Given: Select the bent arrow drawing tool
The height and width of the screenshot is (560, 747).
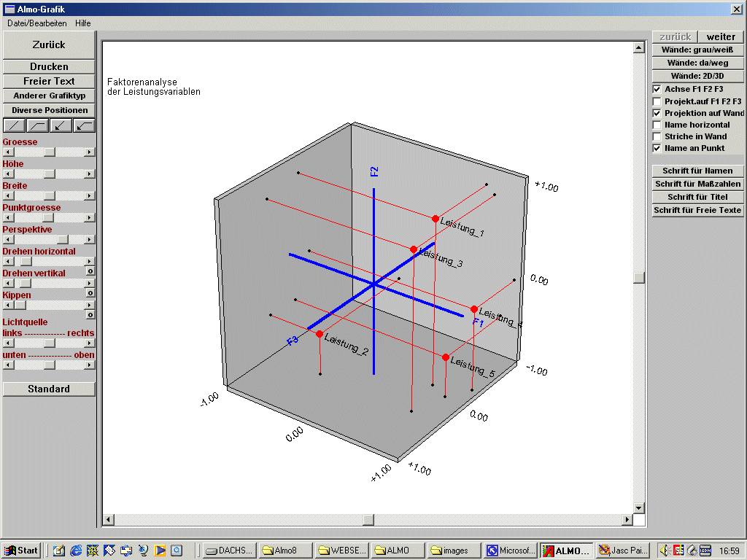Looking at the screenshot, I should click(84, 125).
